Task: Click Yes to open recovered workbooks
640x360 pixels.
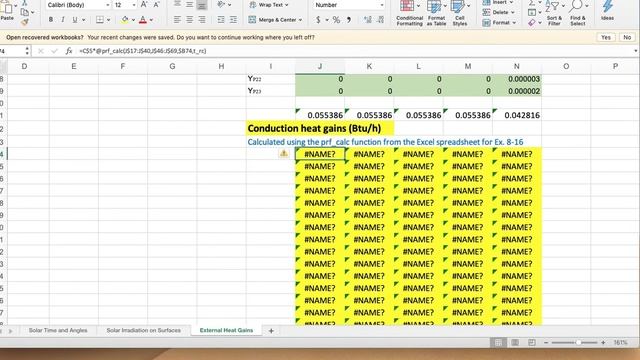Action: tap(606, 37)
